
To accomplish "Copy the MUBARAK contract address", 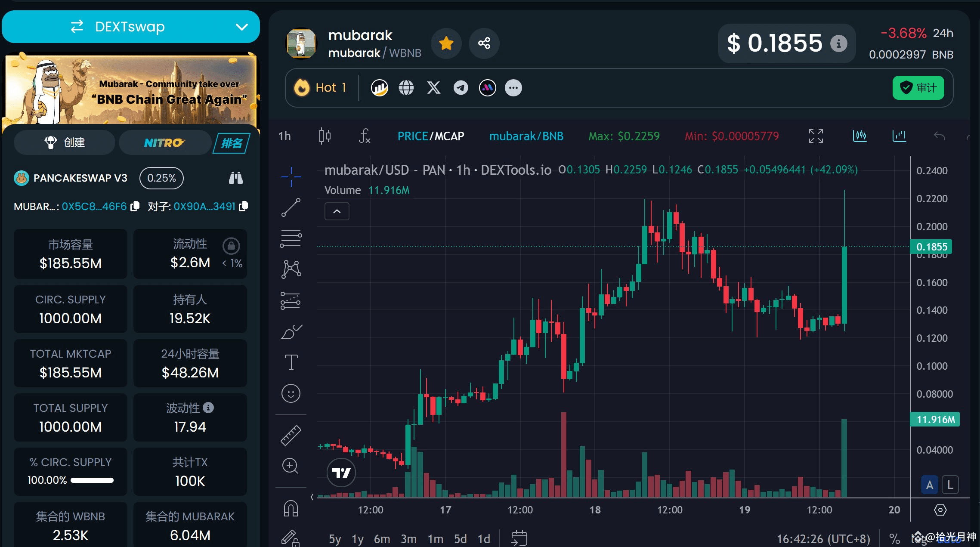I will 135,207.
